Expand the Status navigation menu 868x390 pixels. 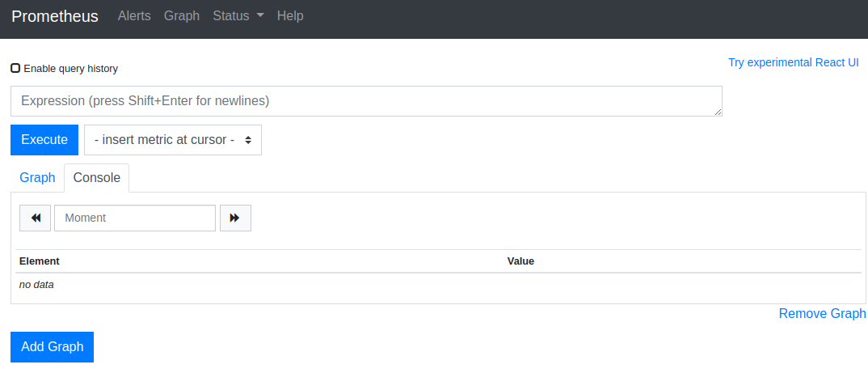[x=238, y=16]
